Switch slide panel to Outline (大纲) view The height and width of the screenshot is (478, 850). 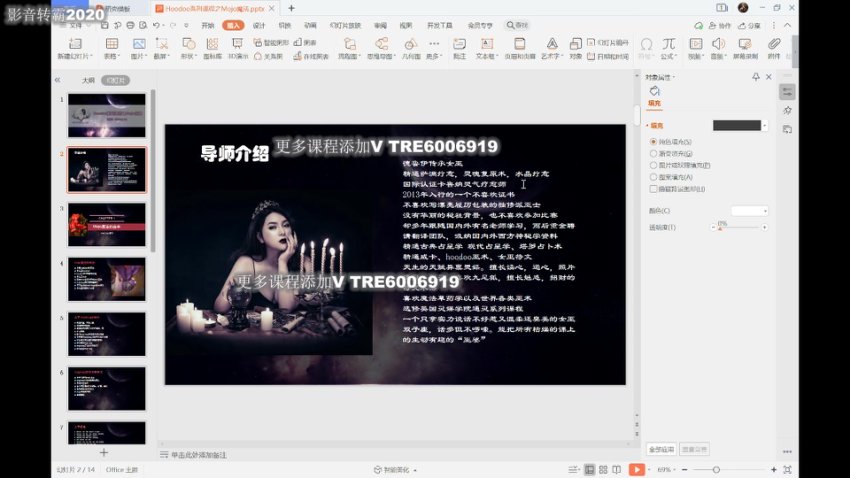click(x=88, y=80)
